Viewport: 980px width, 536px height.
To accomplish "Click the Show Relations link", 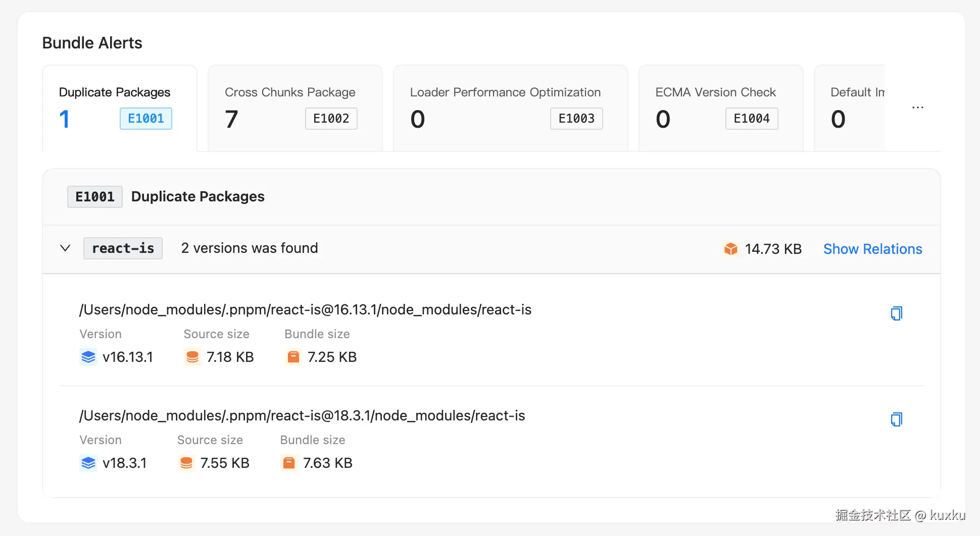I will (x=872, y=249).
